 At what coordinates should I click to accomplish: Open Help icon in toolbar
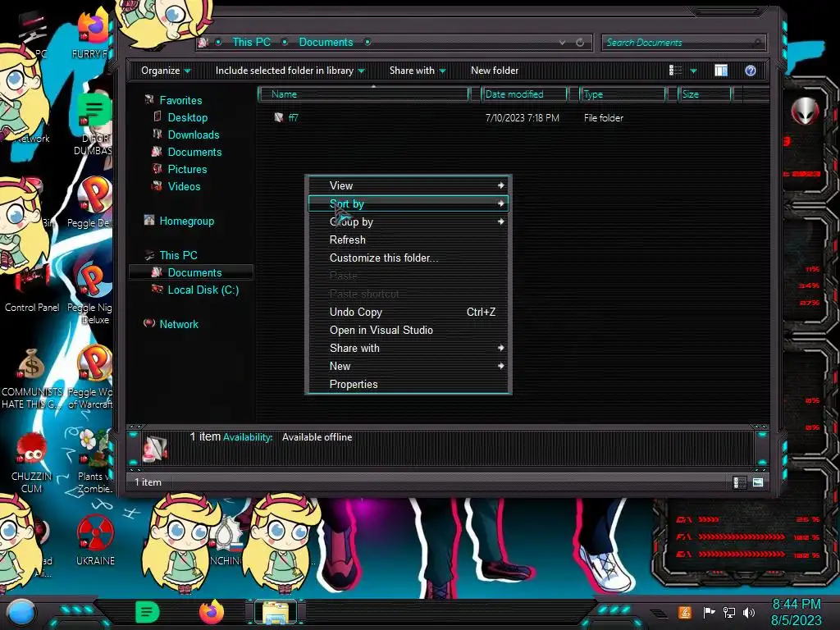(751, 71)
